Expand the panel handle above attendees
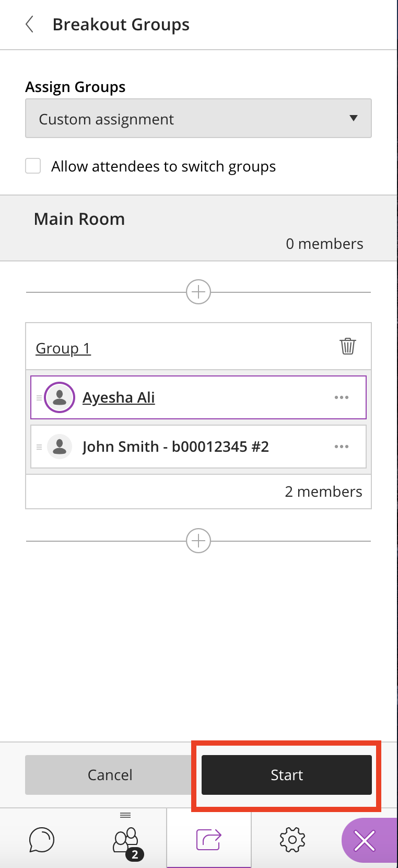 point(125,815)
